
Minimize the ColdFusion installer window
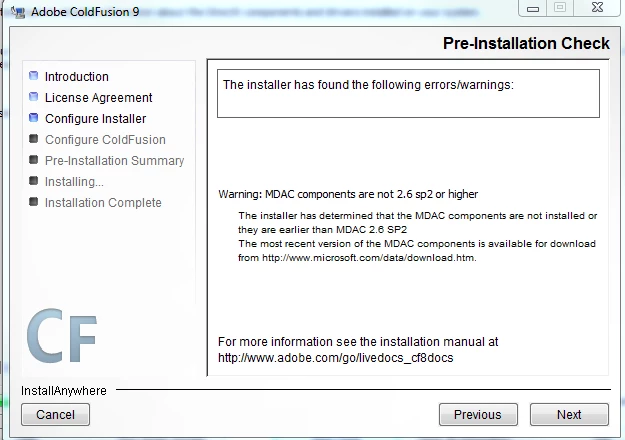tap(533, 8)
